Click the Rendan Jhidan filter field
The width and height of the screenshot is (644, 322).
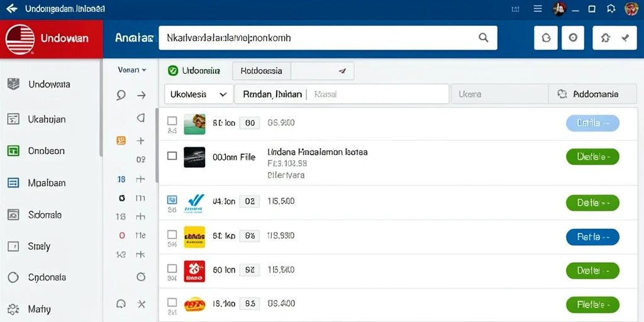pyautogui.click(x=341, y=94)
